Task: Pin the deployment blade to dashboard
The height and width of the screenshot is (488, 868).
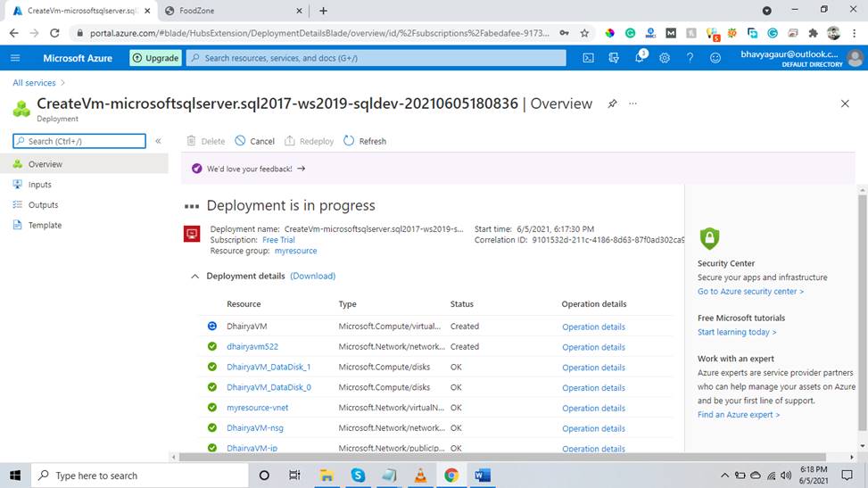Action: click(x=612, y=103)
